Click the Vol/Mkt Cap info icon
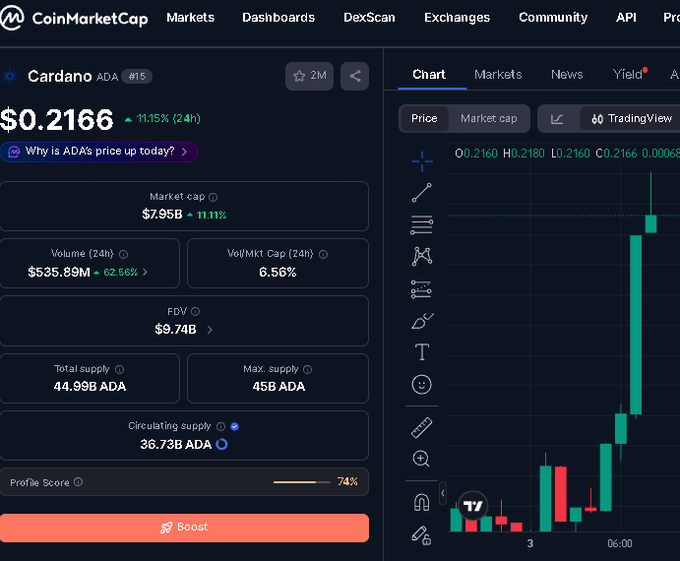Viewport: 680px width, 561px height. tap(323, 254)
